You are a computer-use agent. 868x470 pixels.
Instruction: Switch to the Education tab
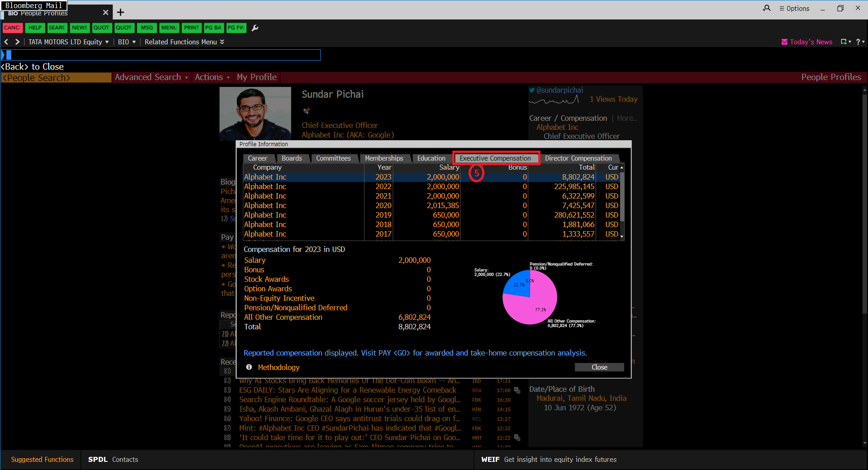432,158
